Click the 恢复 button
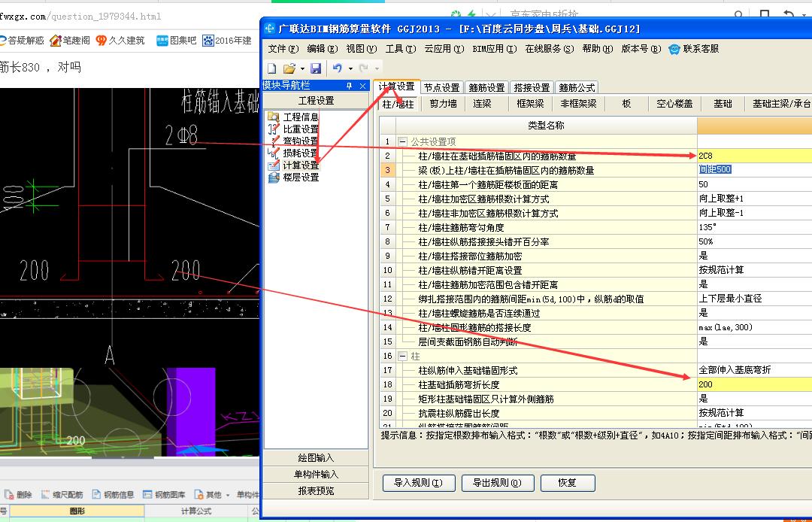Viewport: 812px width, 522px height. 568,483
